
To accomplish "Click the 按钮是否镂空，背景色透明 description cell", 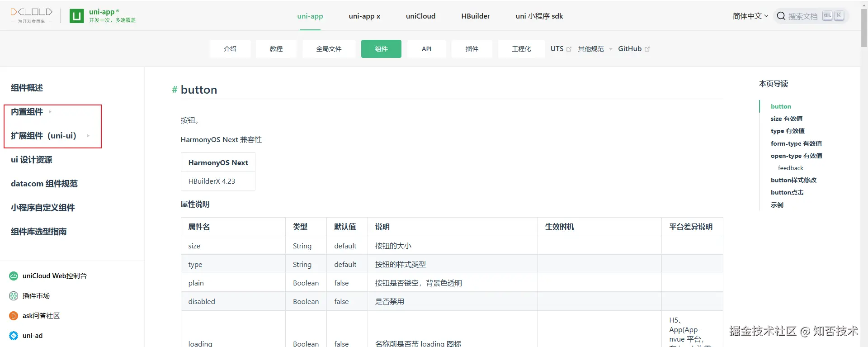I will (453, 283).
